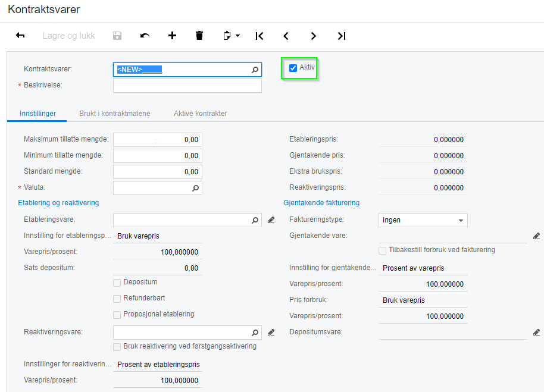The height and width of the screenshot is (392, 544).
Task: Click the Prosent av varepris value
Action: 413,268
